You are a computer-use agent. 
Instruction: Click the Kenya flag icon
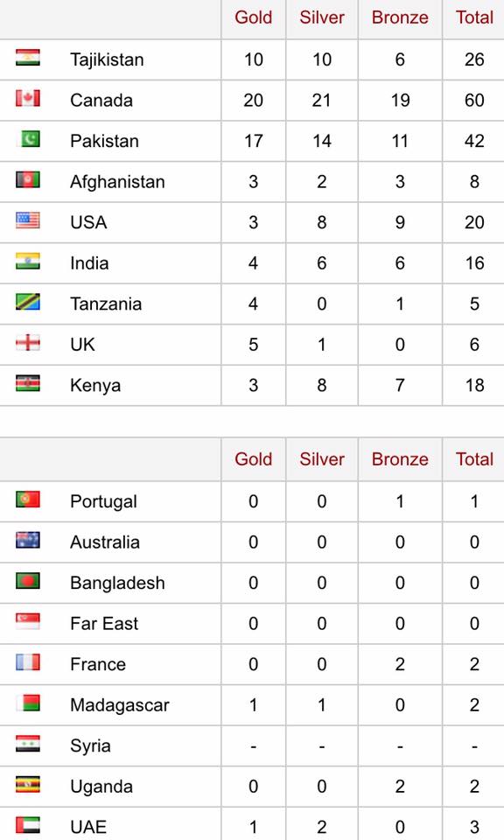click(28, 383)
